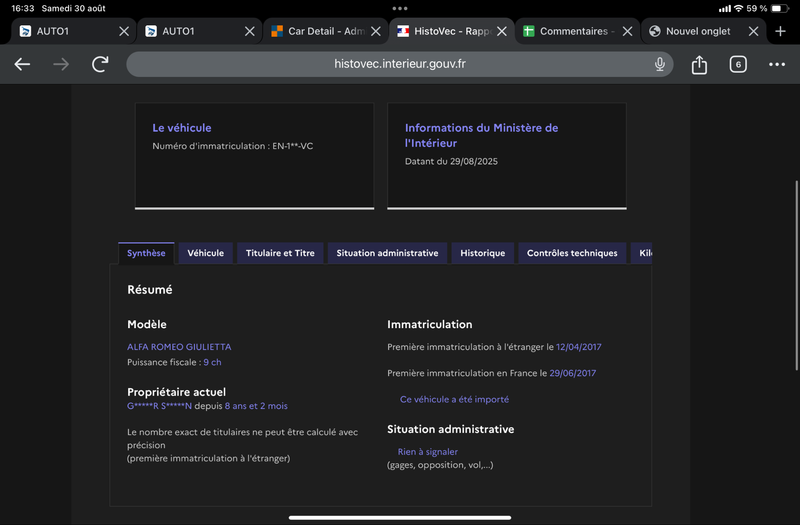Tap the histovec.interieur.gouv.fr address bar
Image resolution: width=800 pixels, height=525 pixels.
[399, 64]
